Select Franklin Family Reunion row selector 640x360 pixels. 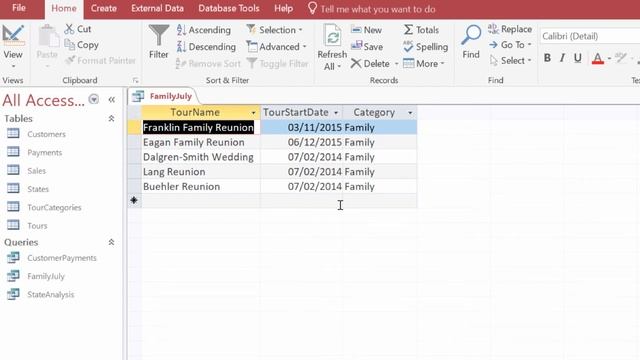coord(134,127)
